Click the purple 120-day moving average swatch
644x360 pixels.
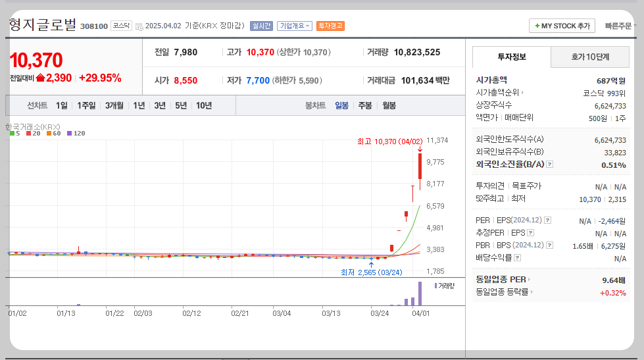coord(70,133)
